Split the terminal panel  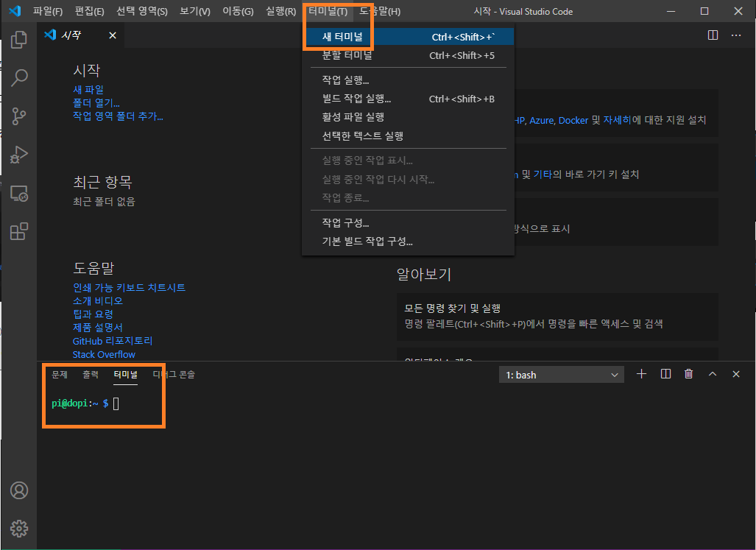click(x=665, y=374)
